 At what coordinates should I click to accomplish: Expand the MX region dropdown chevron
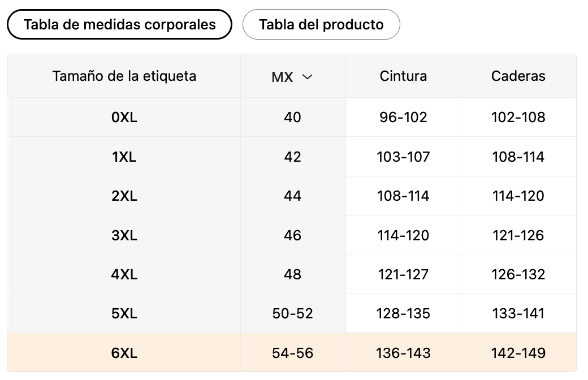(307, 77)
